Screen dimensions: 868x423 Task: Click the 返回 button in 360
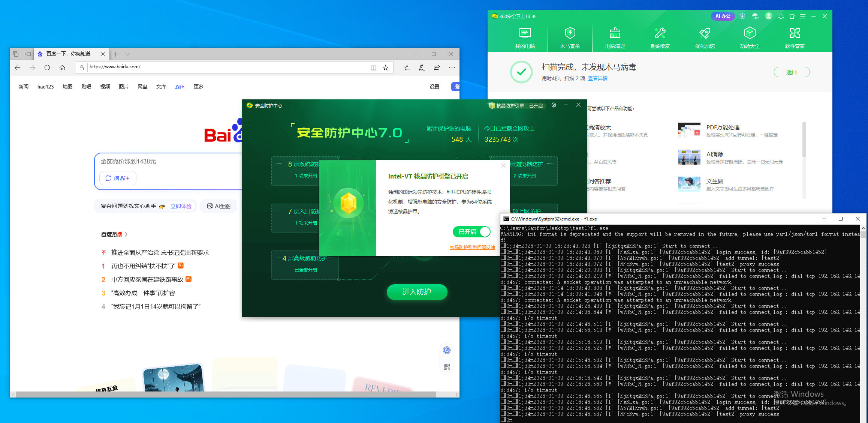(792, 72)
